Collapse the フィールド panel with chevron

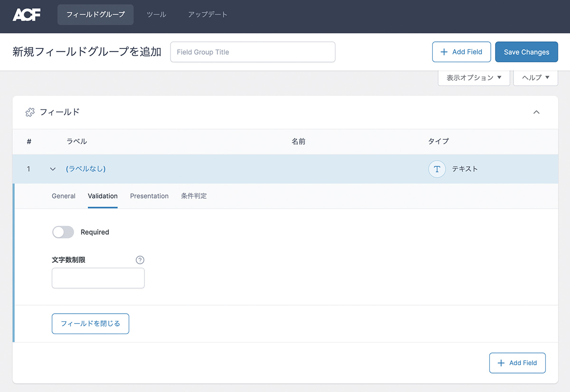coord(536,113)
